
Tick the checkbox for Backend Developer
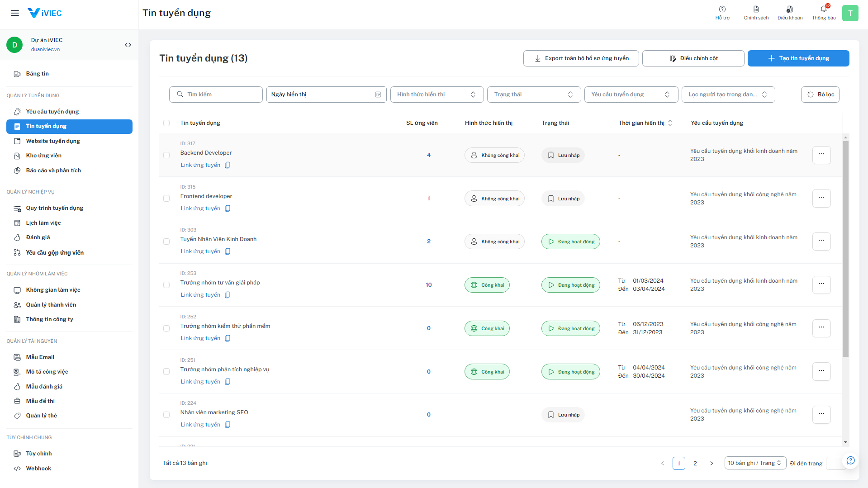(166, 155)
